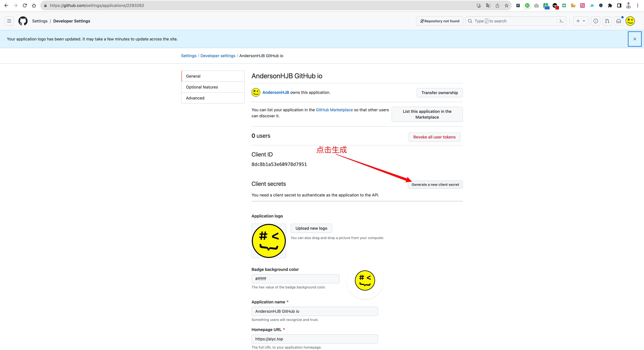Open the Chrome three-dot menu
644x350 pixels.
click(x=638, y=5)
